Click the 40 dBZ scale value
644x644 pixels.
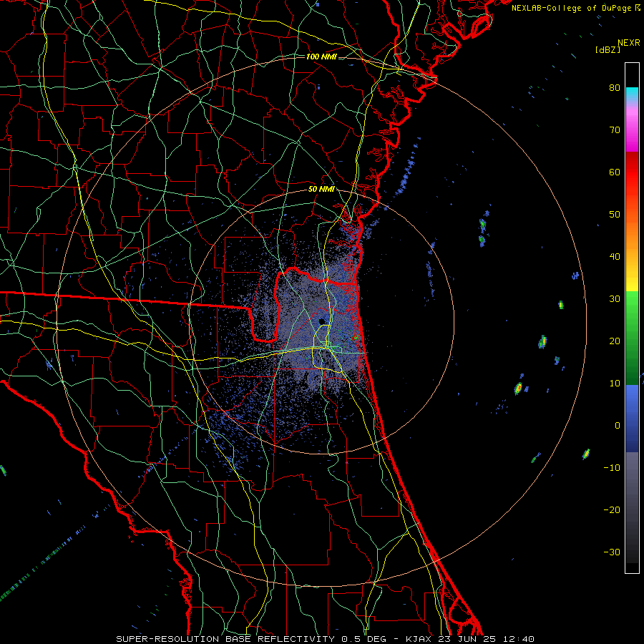coord(615,257)
